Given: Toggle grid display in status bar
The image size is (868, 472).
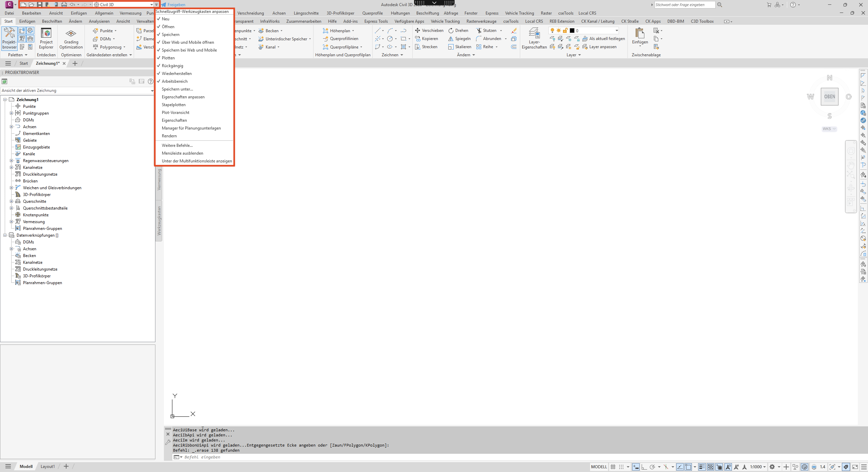Looking at the screenshot, I should (613, 467).
